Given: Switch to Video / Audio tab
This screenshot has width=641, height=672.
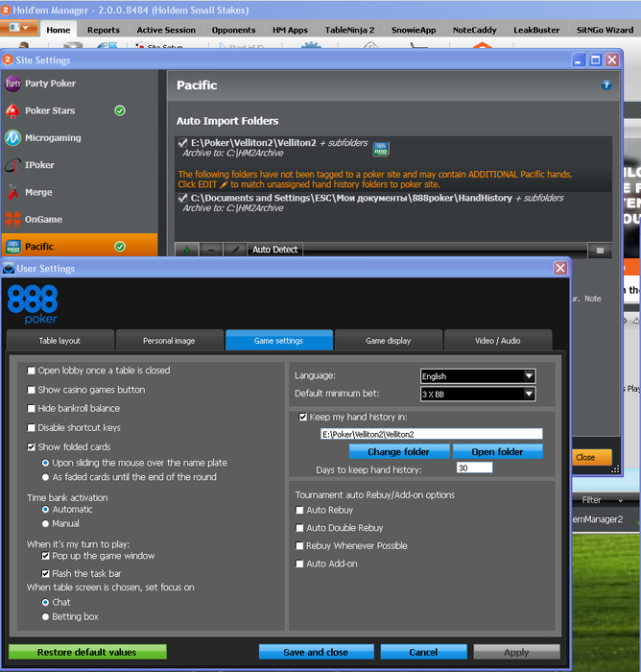Looking at the screenshot, I should coord(498,340).
